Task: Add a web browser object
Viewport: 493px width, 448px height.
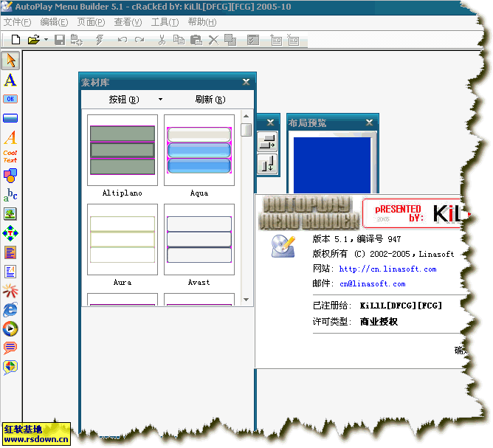Action: (x=10, y=310)
